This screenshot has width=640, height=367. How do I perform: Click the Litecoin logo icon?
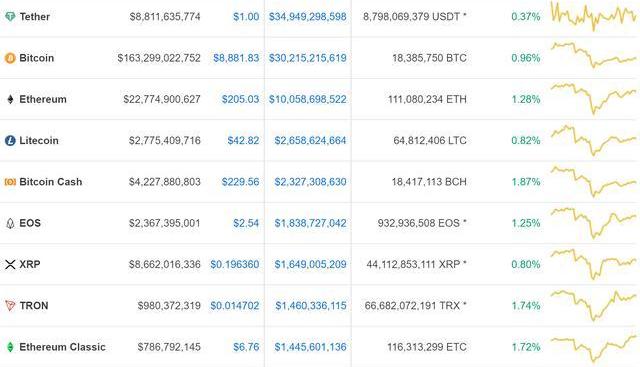click(x=10, y=140)
